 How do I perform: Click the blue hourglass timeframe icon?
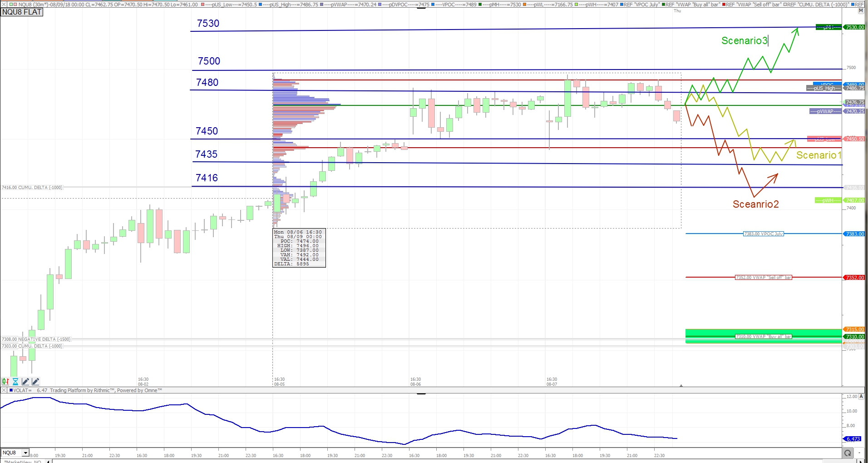15,382
